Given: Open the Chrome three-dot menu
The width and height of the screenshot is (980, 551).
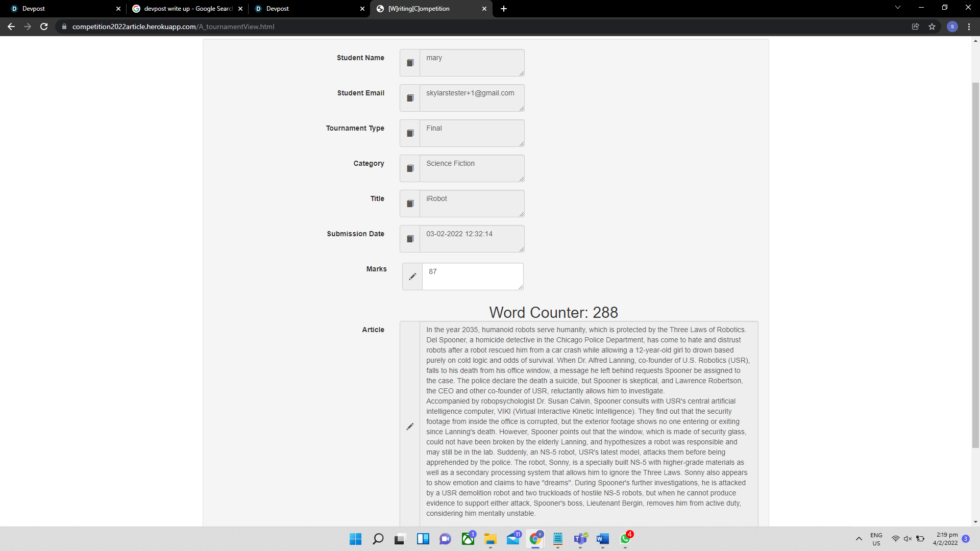Looking at the screenshot, I should (969, 27).
